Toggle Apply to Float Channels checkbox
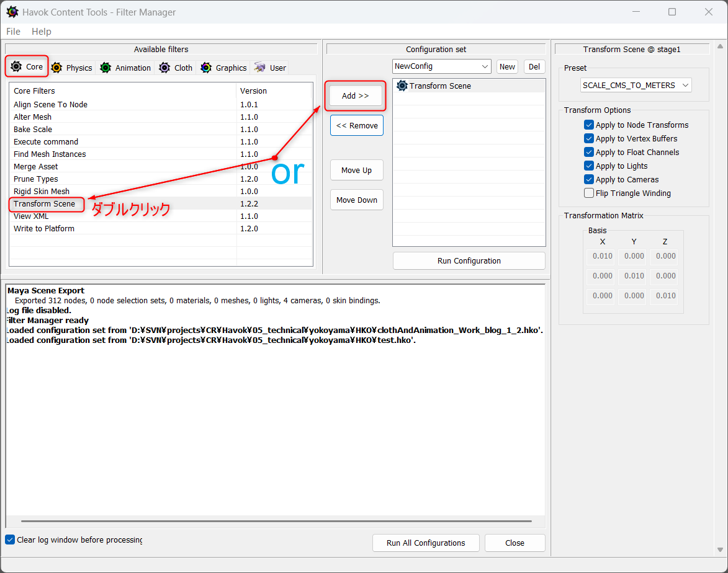The width and height of the screenshot is (728, 573). point(589,152)
